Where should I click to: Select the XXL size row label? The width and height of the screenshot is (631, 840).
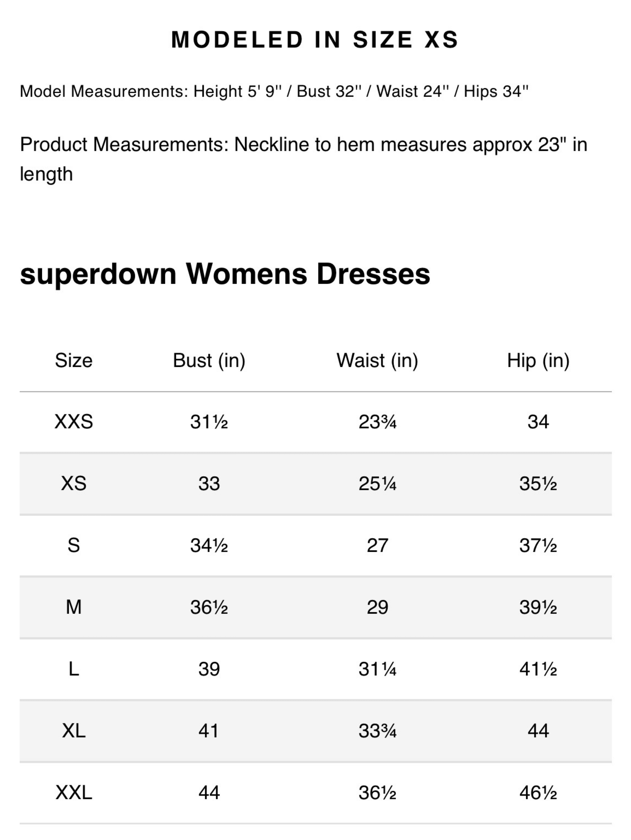pyautogui.click(x=74, y=793)
